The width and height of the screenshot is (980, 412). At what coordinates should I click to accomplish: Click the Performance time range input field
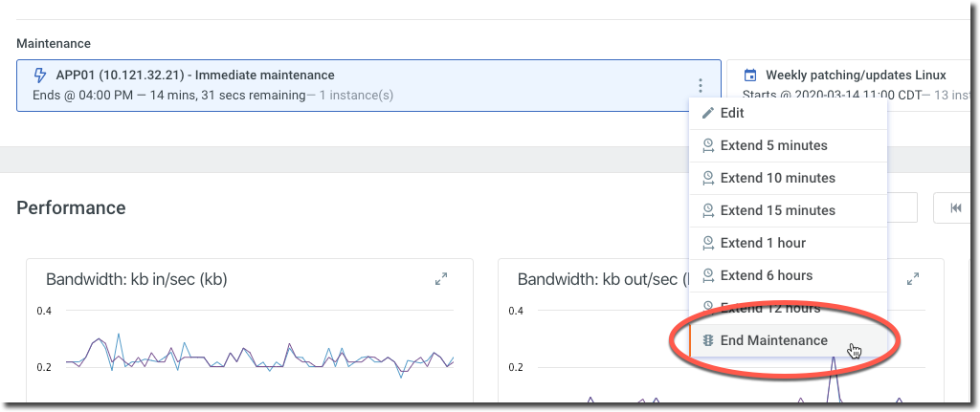[x=902, y=207]
